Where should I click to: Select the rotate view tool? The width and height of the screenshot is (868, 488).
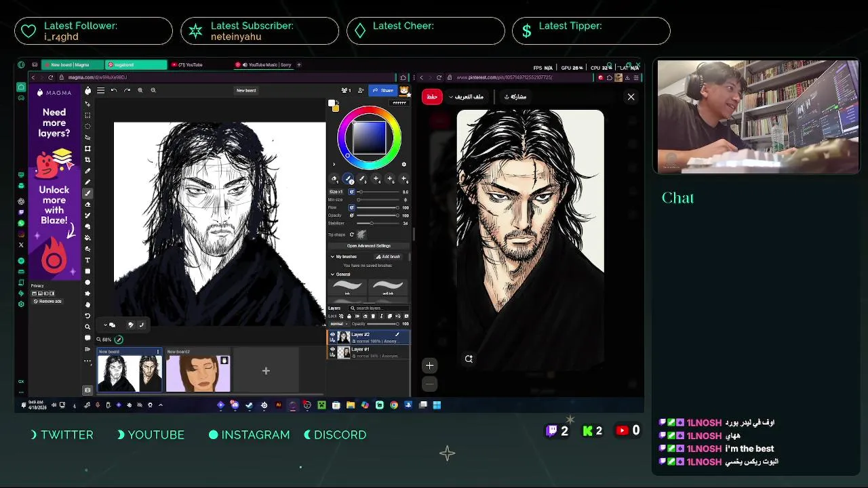click(87, 316)
